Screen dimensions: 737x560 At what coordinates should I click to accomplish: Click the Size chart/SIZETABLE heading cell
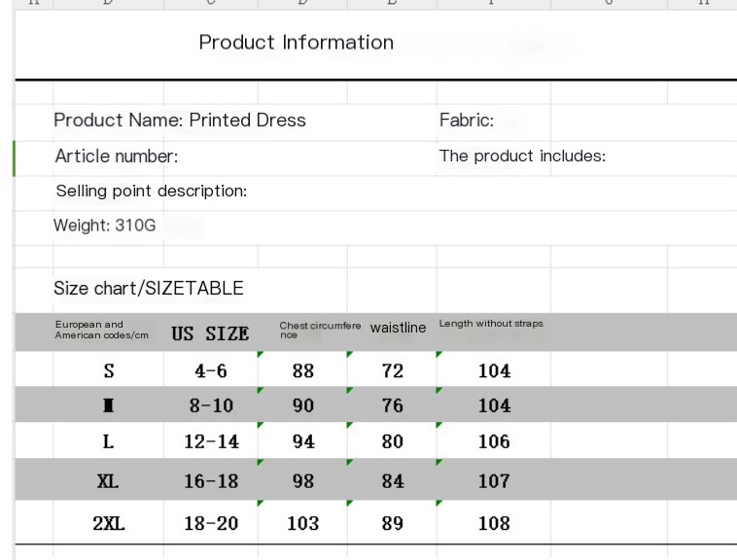tap(149, 289)
